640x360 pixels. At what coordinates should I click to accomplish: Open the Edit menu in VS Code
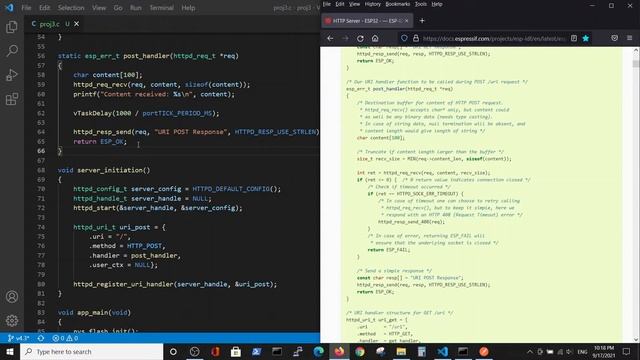point(44,8)
